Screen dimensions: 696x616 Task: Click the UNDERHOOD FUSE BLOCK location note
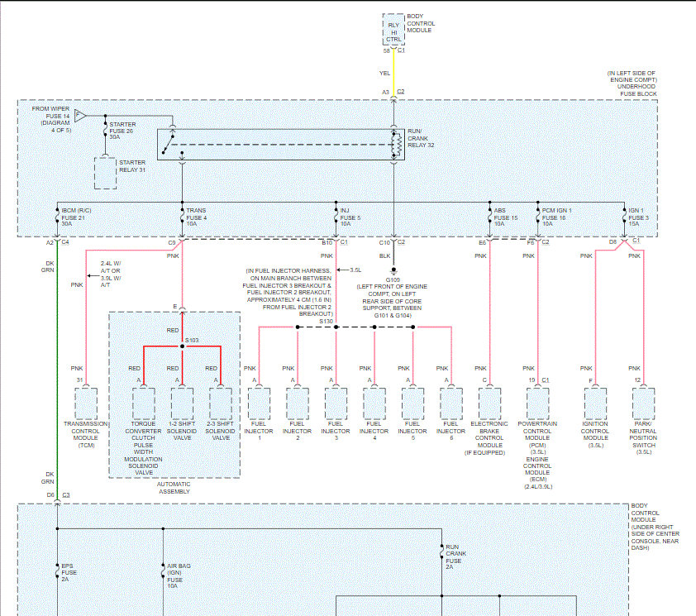632,83
